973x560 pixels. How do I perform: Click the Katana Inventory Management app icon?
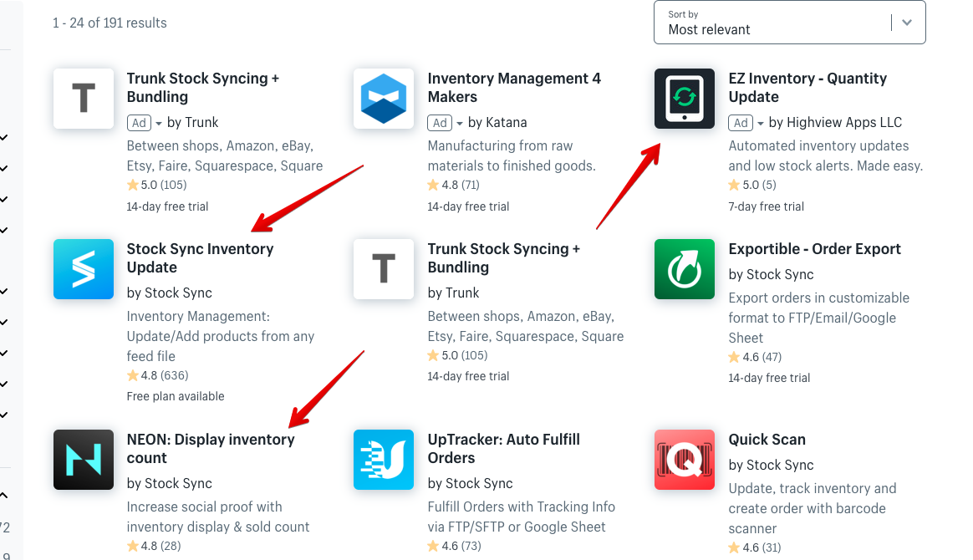coord(384,99)
